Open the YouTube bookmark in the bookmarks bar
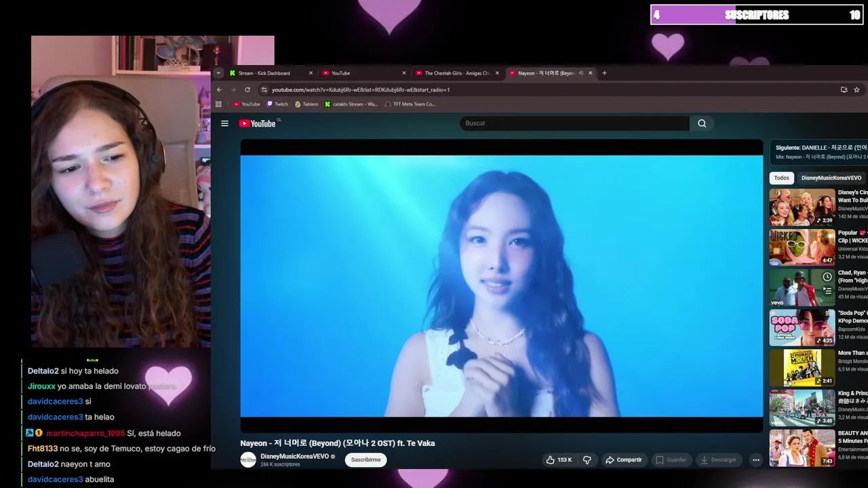Viewport: 868px width, 488px height. 247,104
